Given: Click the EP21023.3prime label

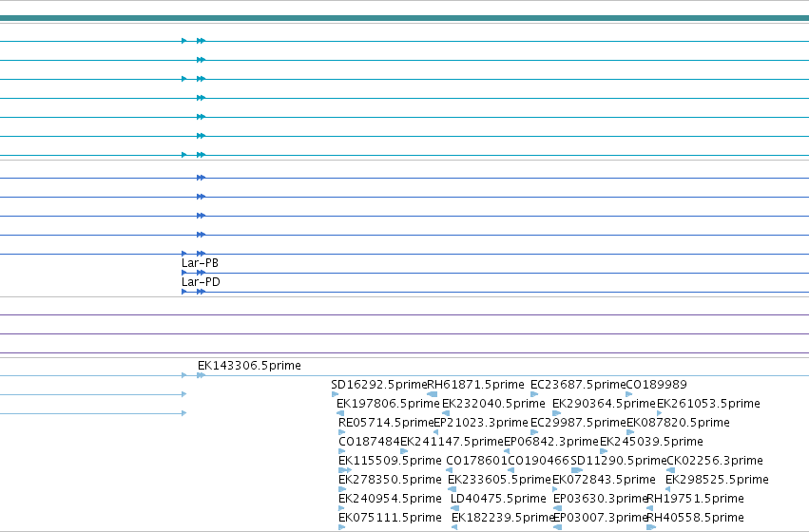Looking at the screenshot, I should [481, 423].
